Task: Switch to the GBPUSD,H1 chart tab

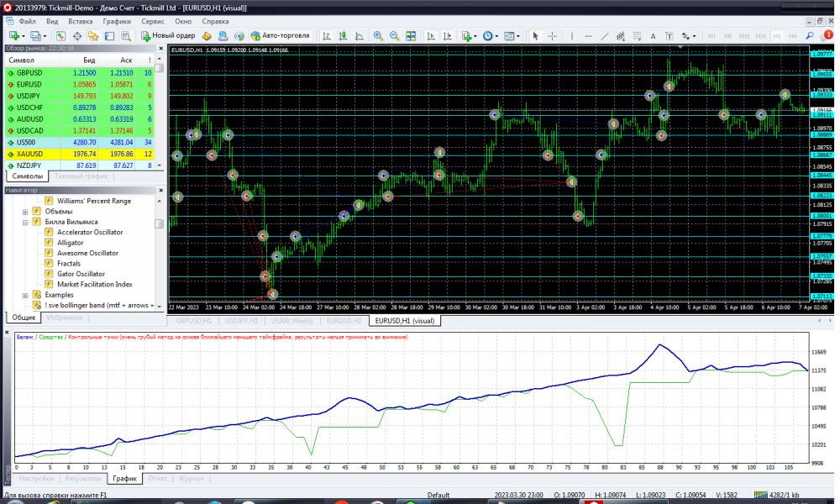Action: coord(194,321)
